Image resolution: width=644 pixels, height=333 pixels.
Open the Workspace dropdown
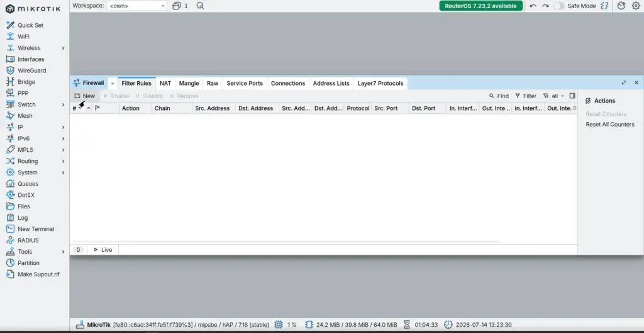tap(136, 6)
